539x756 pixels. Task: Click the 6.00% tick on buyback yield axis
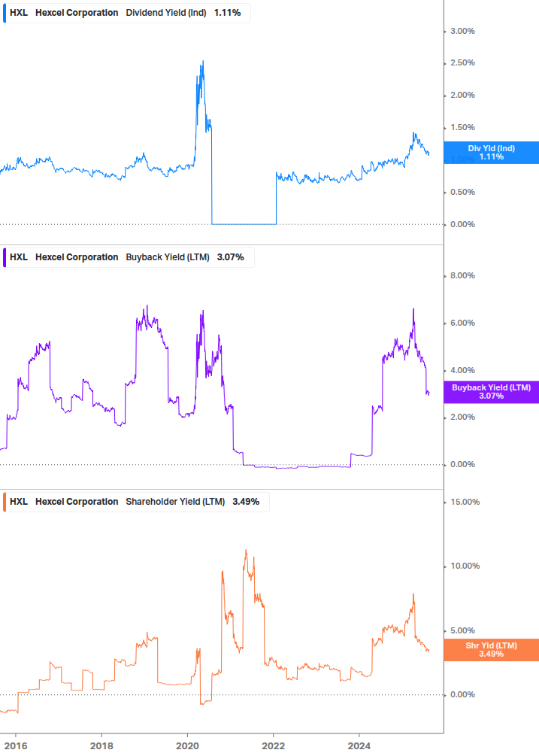tap(462, 323)
